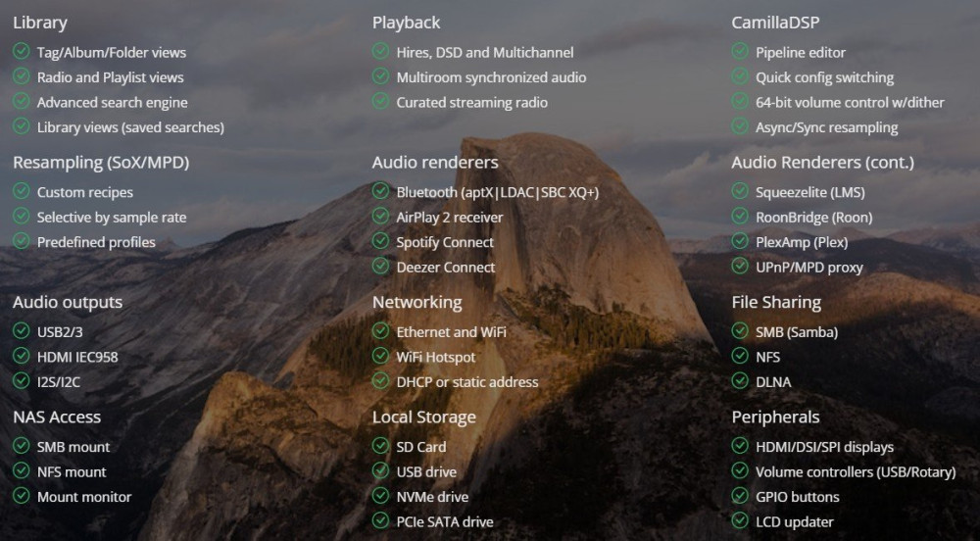Click the Library section heading
Image resolution: width=980 pixels, height=541 pixels.
pyautogui.click(x=40, y=22)
